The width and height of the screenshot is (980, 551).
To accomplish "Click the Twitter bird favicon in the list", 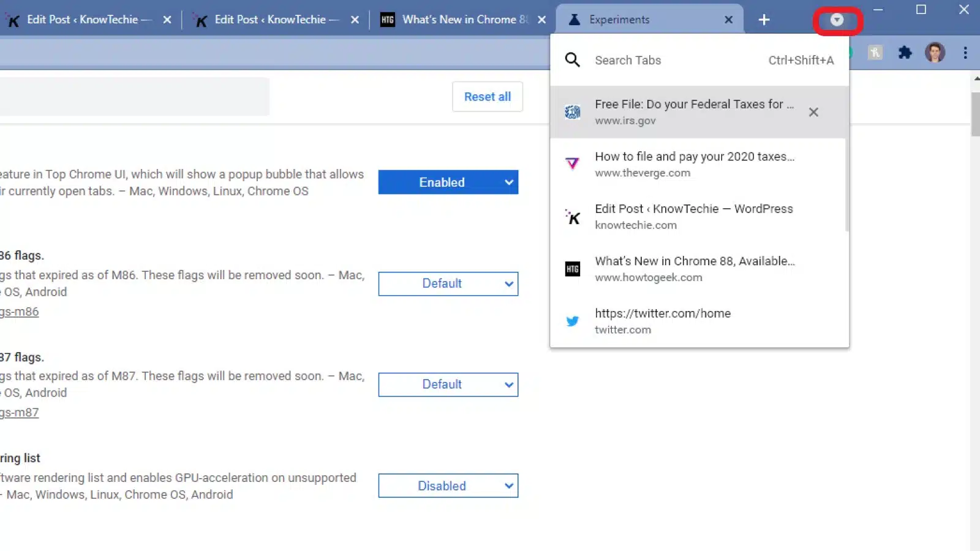I will click(x=572, y=321).
